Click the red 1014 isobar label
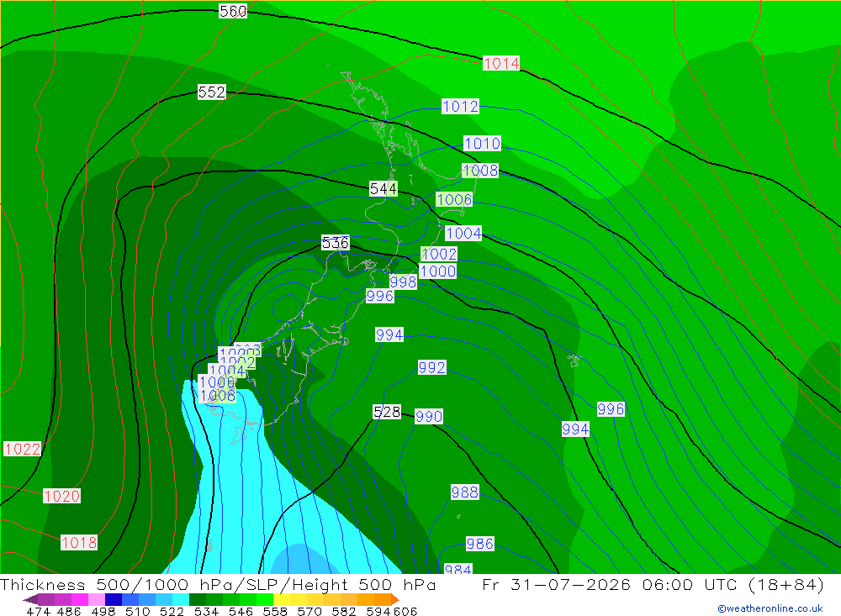 (501, 63)
